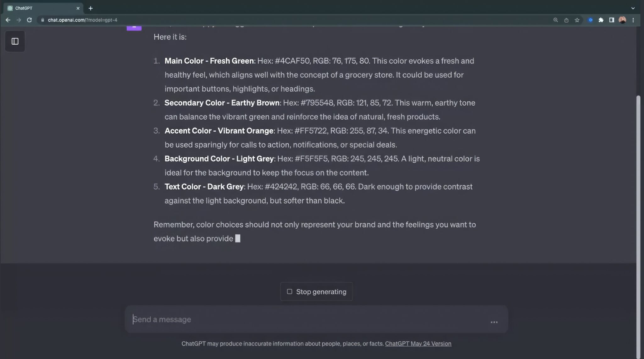Screen dimensions: 644x359
Task: Click the back navigation arrow
Action: pos(8,20)
